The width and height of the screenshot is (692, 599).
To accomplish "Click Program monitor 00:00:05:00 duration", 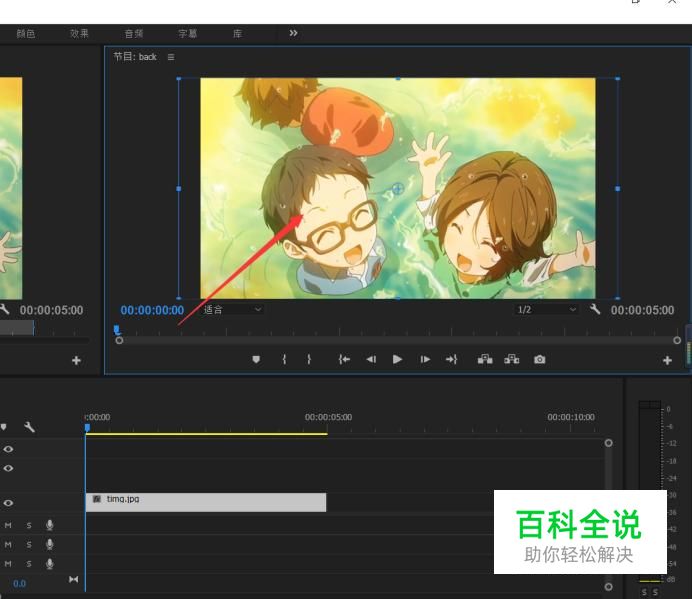I will (x=643, y=310).
